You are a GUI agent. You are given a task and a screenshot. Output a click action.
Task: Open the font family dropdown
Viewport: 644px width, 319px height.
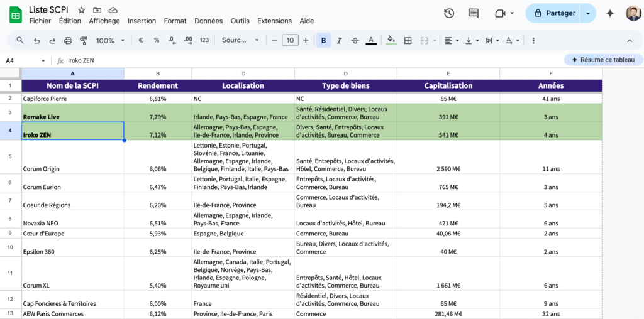click(x=240, y=40)
